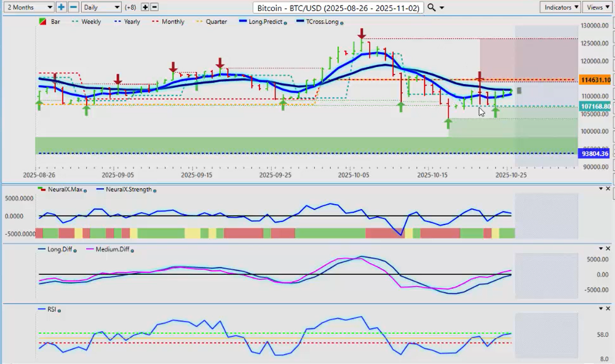The width and height of the screenshot is (615, 364).
Task: Click the Bitcoin BTC/USD symbol field
Action: pyautogui.click(x=338, y=7)
